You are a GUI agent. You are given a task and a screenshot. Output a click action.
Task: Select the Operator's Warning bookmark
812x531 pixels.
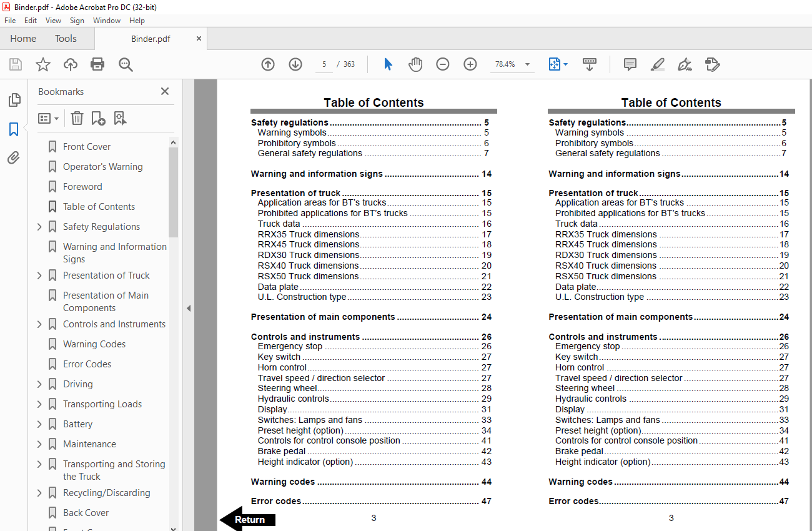[102, 167]
